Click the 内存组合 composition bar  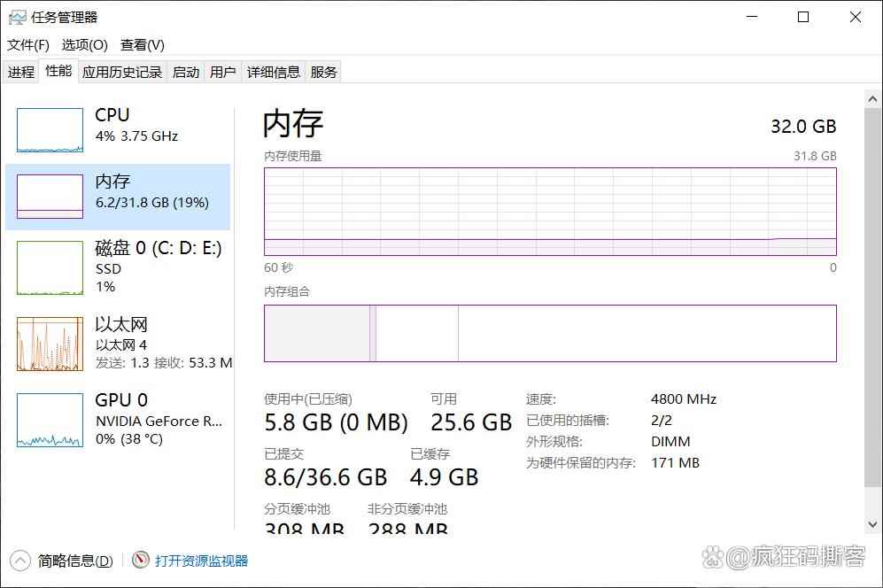[x=550, y=334]
